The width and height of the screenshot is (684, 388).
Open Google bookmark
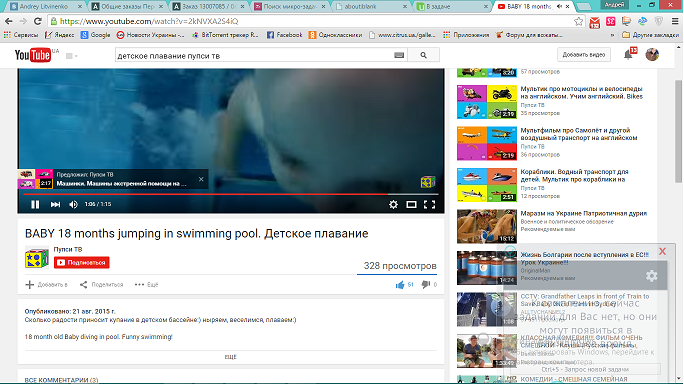96,35
